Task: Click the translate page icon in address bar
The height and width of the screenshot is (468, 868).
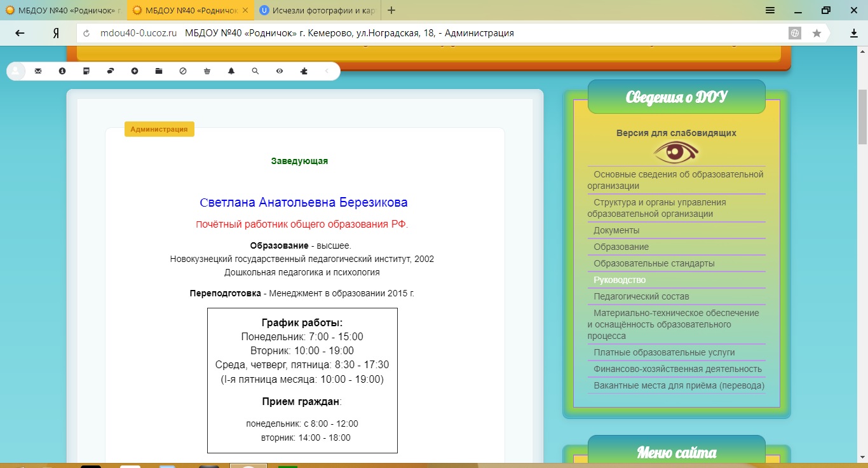Action: pos(794,33)
